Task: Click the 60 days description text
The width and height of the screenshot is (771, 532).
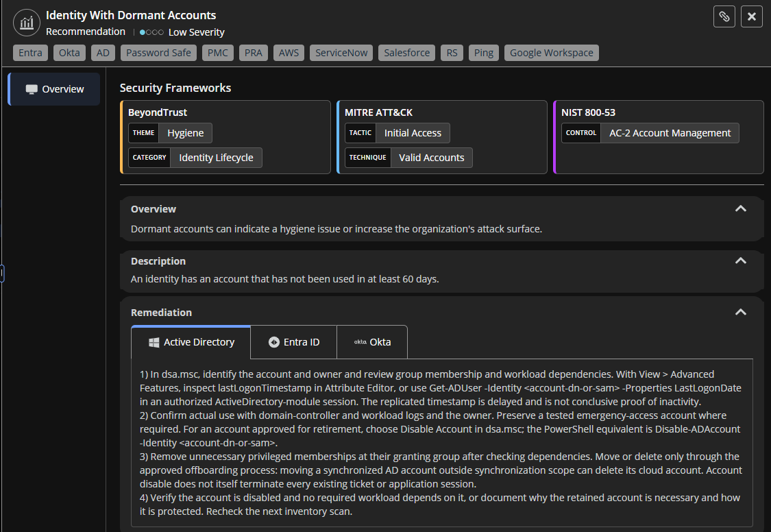Action: tap(284, 279)
